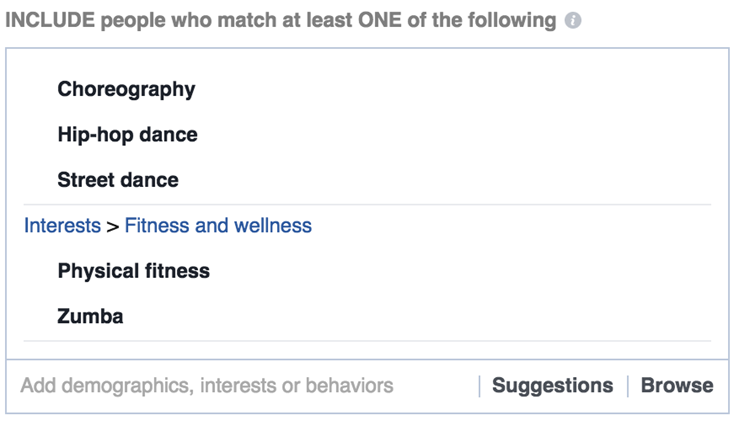Viewport: 750px width, 426px height.
Task: Click the breadcrumb arrow after Interests
Action: tap(112, 227)
